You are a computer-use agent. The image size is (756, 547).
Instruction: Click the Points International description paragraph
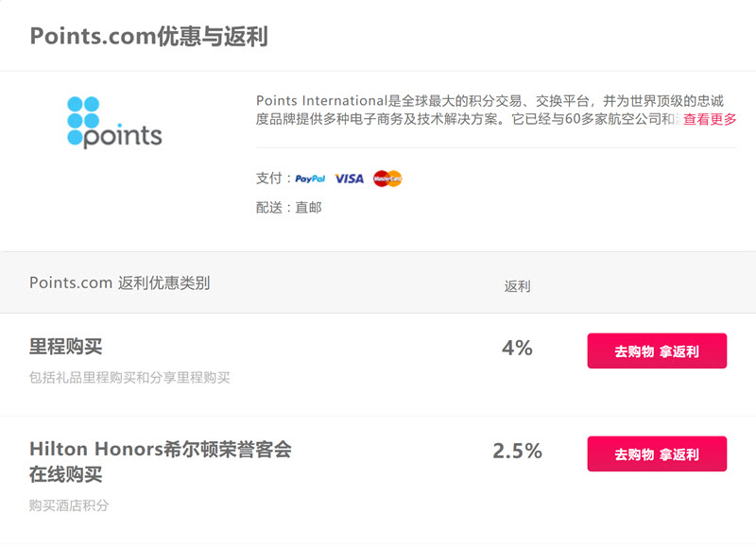click(x=490, y=110)
